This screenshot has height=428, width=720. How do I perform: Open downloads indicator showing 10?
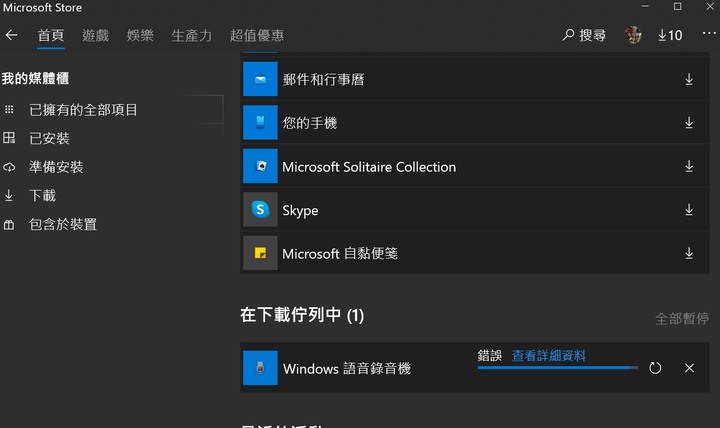(670, 35)
